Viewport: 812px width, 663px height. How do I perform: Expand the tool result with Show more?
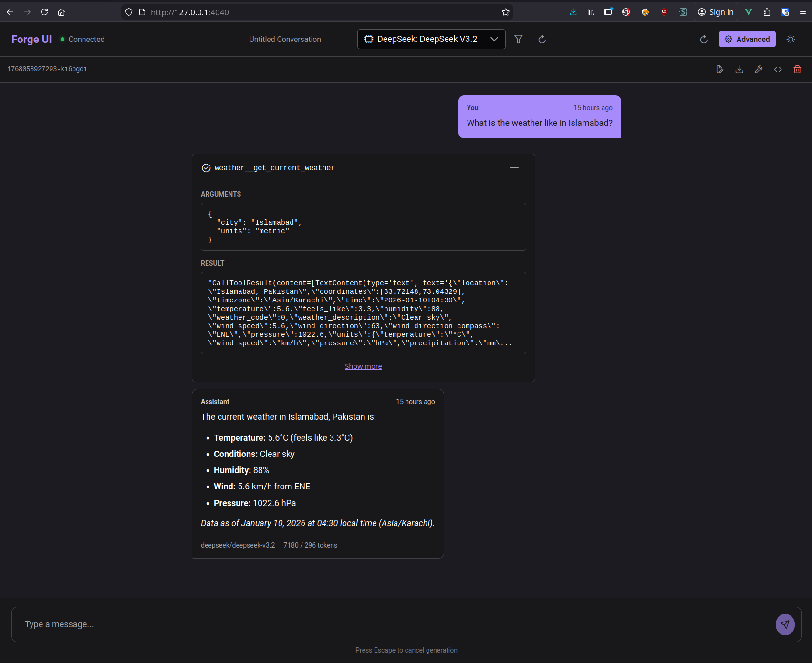click(x=363, y=366)
